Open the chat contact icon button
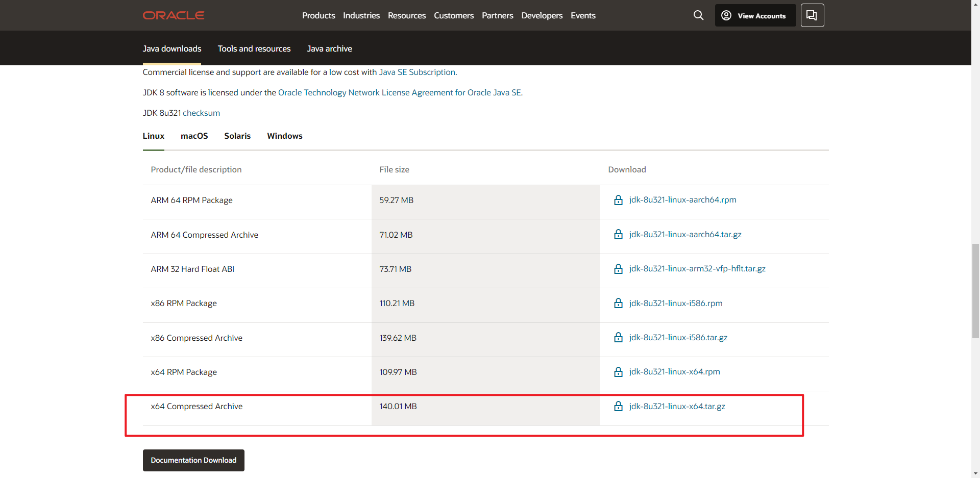980x478 pixels. (812, 15)
